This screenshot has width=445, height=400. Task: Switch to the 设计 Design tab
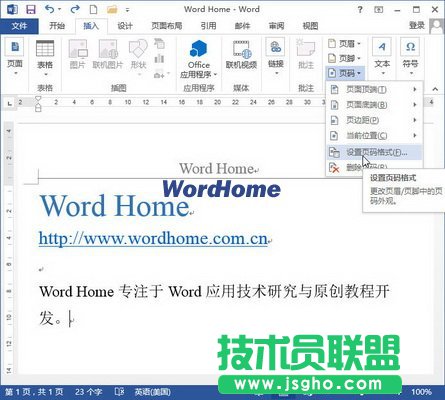pyautogui.click(x=125, y=26)
